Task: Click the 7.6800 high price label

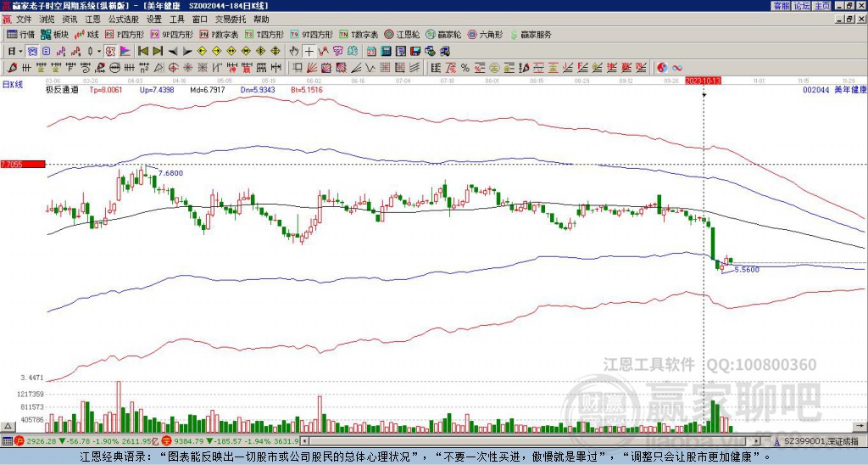Action: 170,173
